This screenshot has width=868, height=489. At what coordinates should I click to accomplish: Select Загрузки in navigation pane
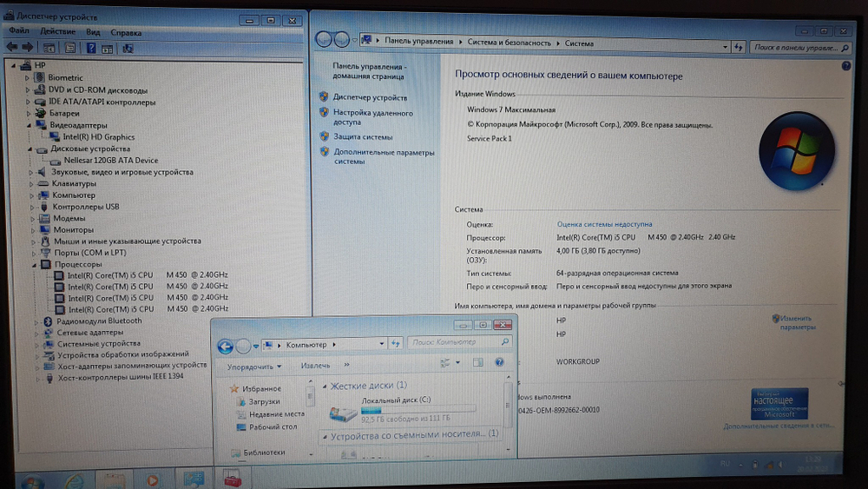(264, 401)
